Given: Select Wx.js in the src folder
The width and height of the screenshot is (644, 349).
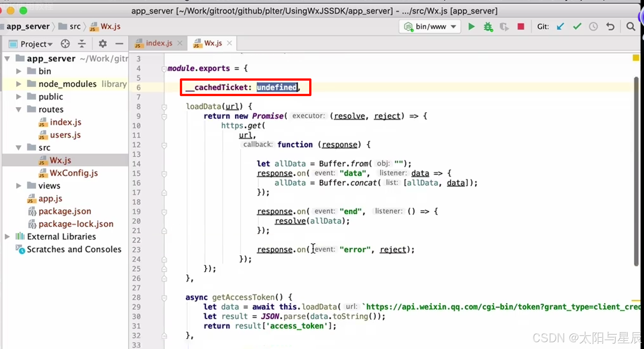Looking at the screenshot, I should coord(60,160).
